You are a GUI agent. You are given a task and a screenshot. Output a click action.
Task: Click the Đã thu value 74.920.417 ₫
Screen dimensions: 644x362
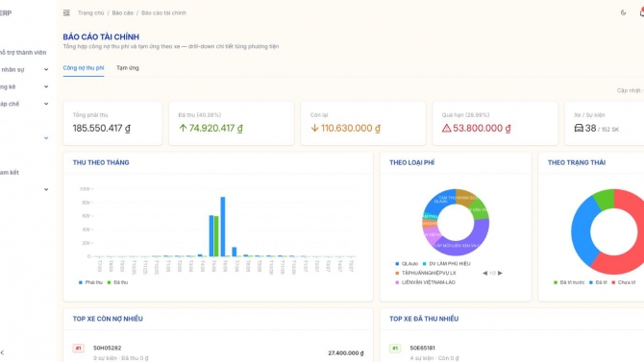215,129
